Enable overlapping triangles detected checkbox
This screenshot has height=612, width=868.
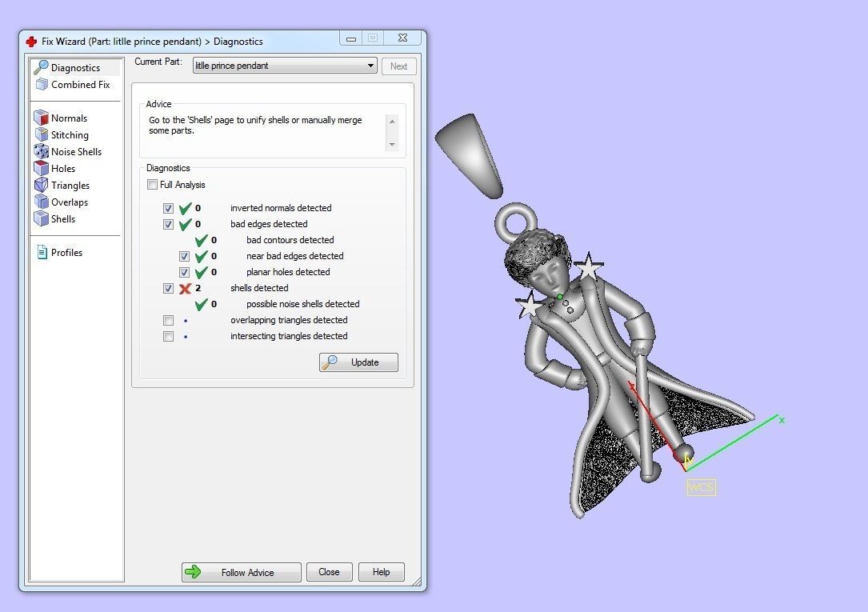coord(168,320)
